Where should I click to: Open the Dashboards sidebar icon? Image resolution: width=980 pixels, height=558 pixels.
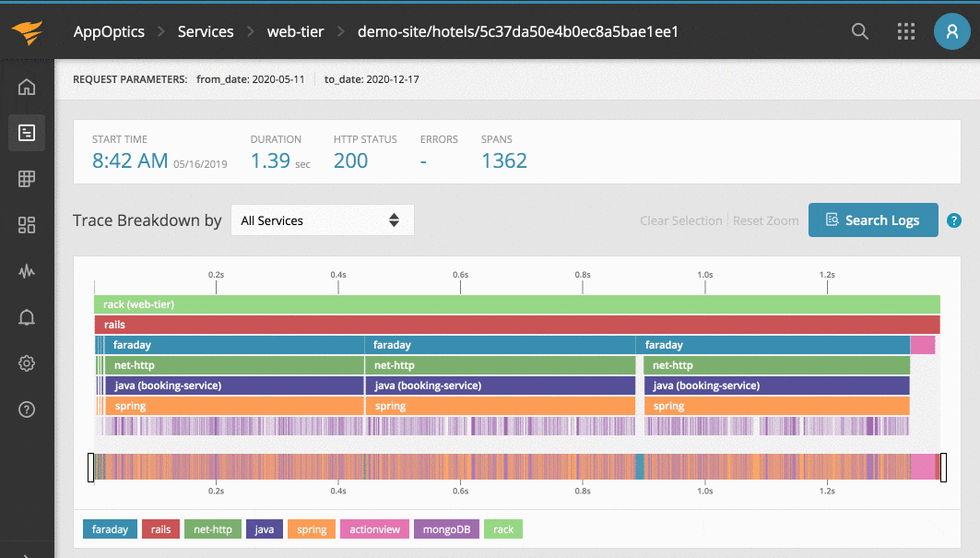26,225
